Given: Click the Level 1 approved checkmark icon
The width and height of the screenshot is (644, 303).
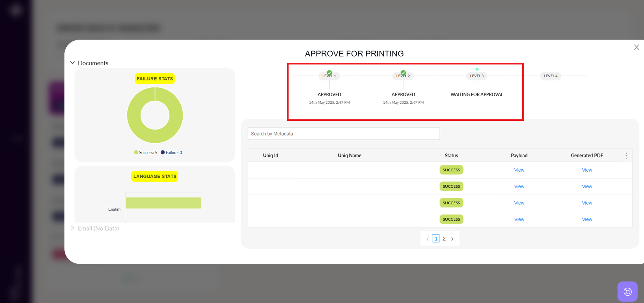Looking at the screenshot, I should 329,72.
